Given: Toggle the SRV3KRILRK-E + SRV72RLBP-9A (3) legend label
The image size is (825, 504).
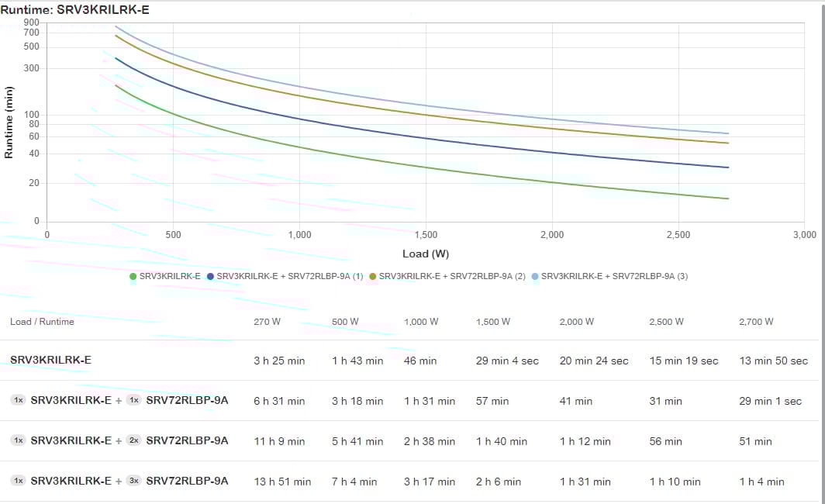Looking at the screenshot, I should [614, 276].
